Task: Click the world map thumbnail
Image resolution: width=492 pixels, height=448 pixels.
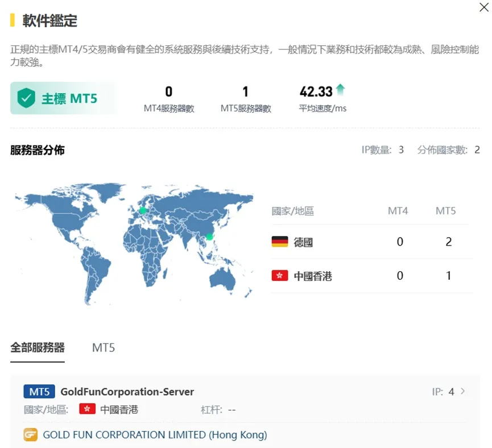Action: point(134,244)
